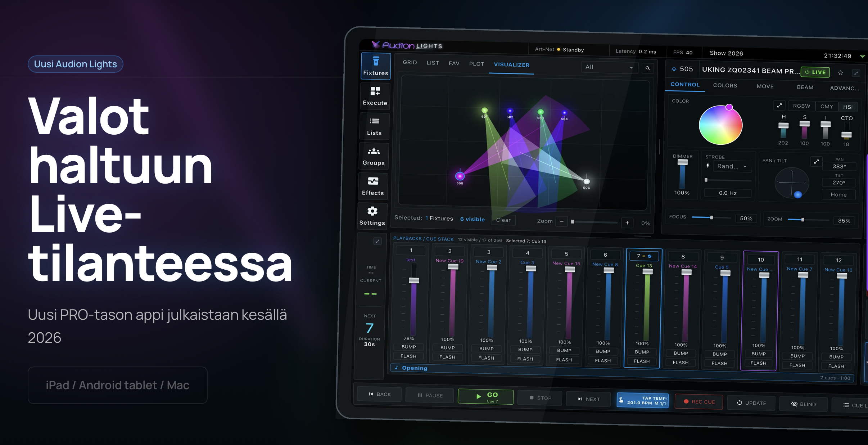The image size is (868, 445).
Task: Open the Groups sidebar panel
Action: coord(374,156)
